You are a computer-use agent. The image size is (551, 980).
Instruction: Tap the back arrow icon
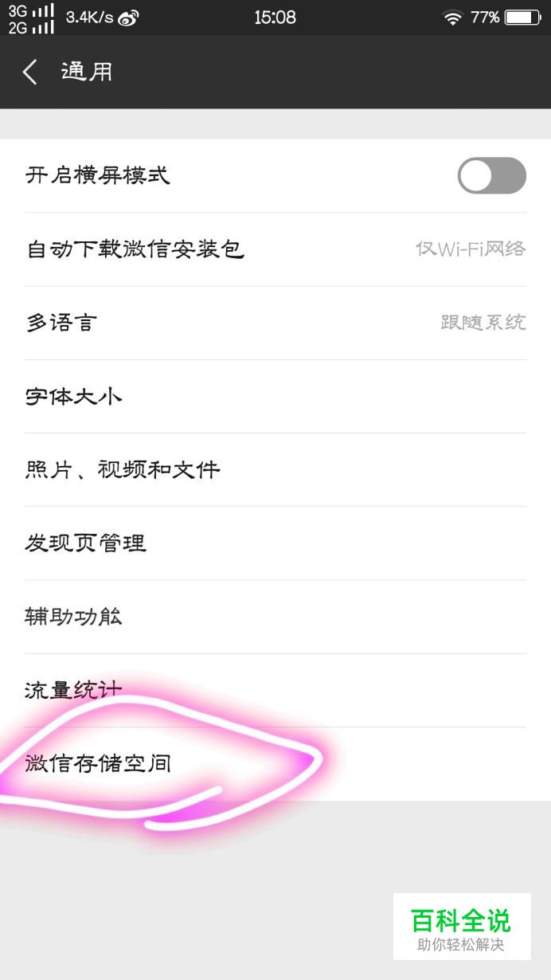click(29, 73)
